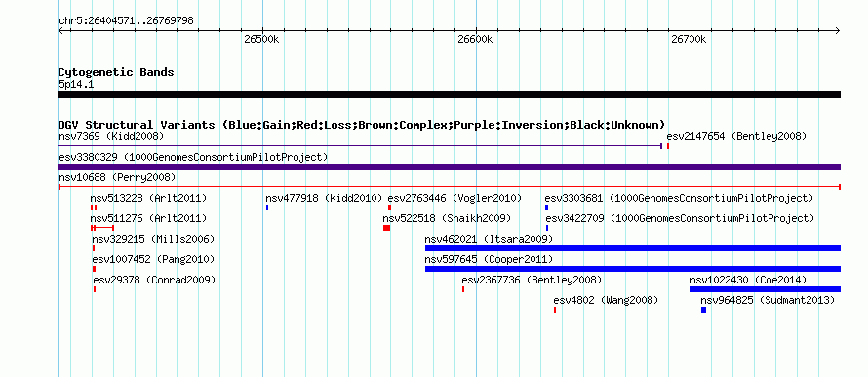Click the DGV Structural Variants track title
This screenshot has height=377, width=868.
[x=362, y=125]
